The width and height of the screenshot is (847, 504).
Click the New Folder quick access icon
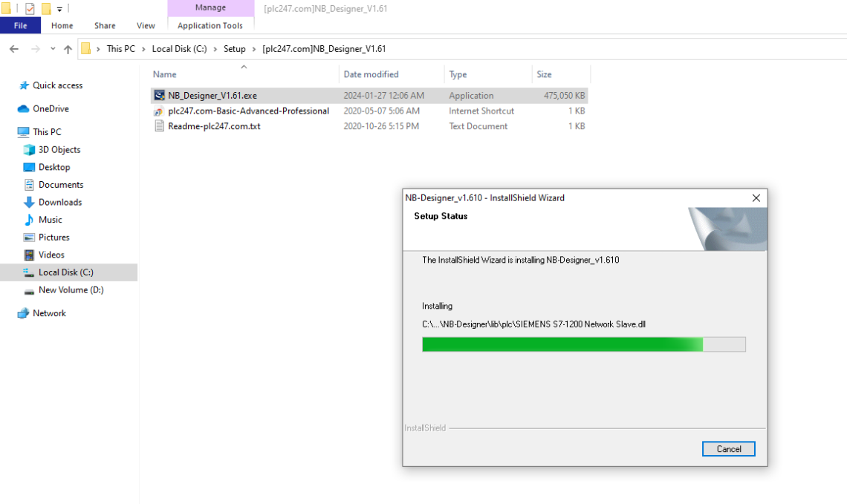(x=46, y=8)
